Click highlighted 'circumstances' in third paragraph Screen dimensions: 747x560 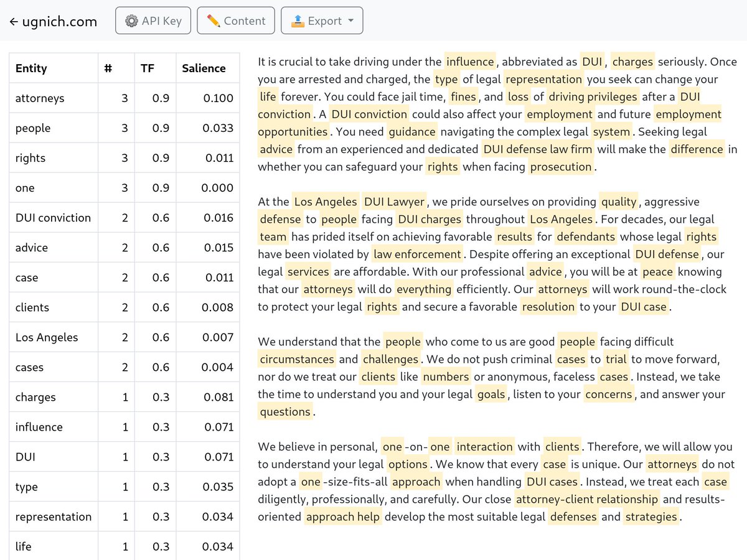pyautogui.click(x=297, y=360)
